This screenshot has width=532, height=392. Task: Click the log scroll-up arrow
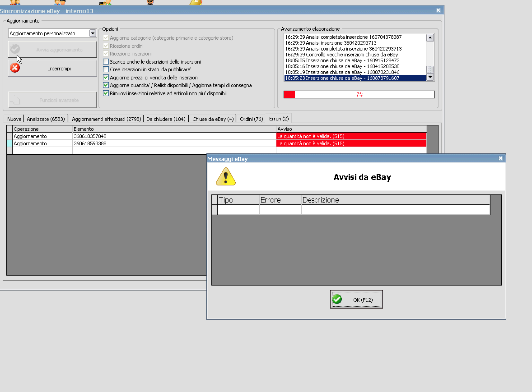pos(430,37)
